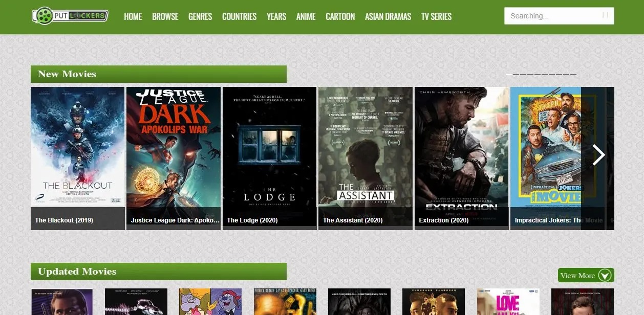Viewport: 644px width, 315px height.
Task: Click the search magnifier icon
Action: [605, 16]
